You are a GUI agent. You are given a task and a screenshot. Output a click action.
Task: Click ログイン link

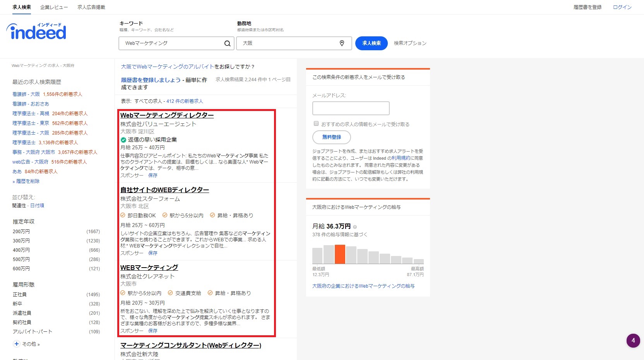[622, 7]
